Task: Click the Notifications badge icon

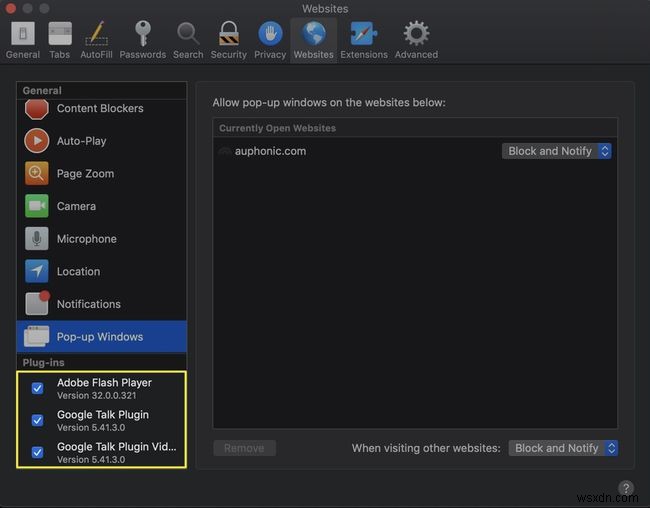Action: point(37,303)
